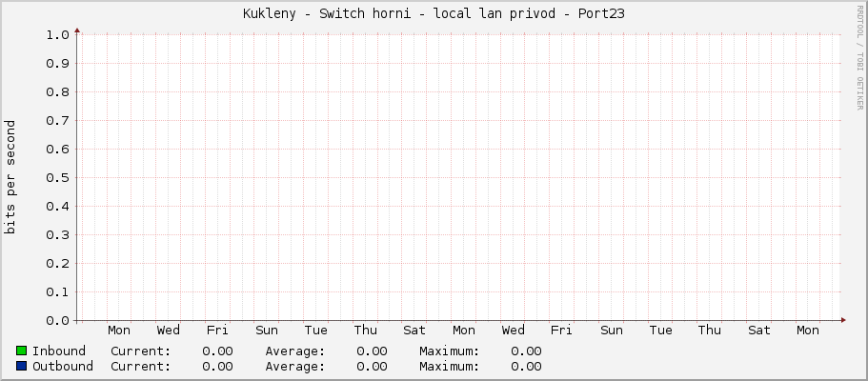Click the y-axis label 0.9
This screenshot has height=381, width=868.
[57, 64]
